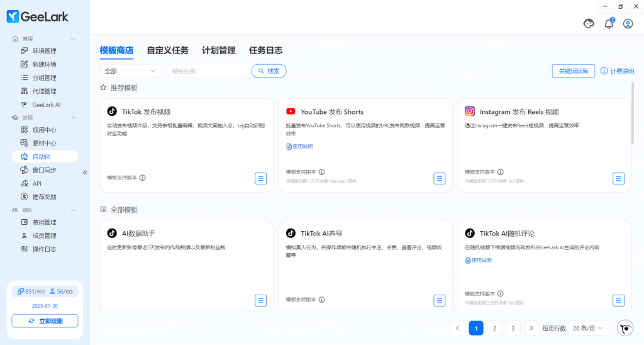Open the 关键词词库 button
This screenshot has height=345, width=644.
[573, 71]
